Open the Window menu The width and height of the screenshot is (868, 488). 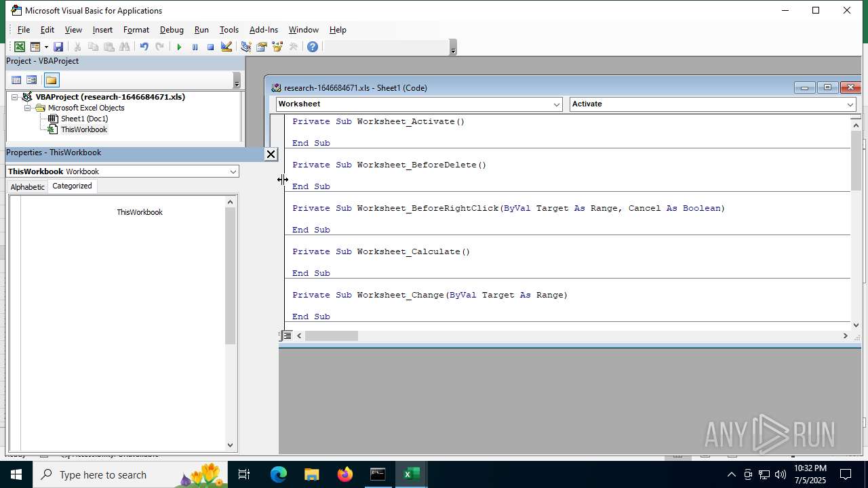click(x=304, y=30)
